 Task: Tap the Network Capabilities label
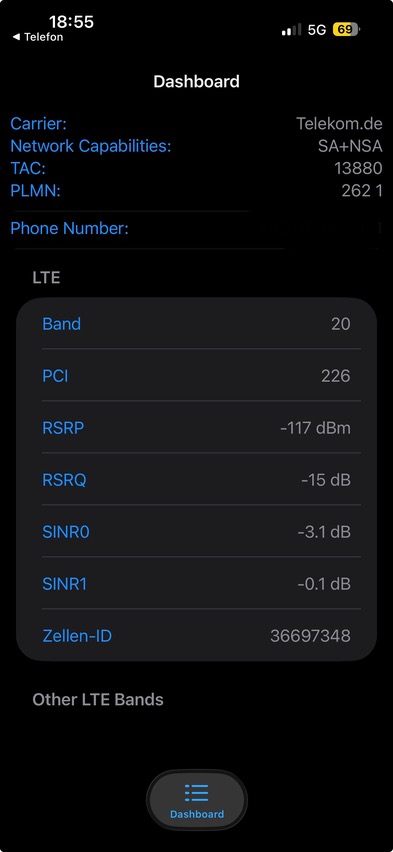click(91, 146)
